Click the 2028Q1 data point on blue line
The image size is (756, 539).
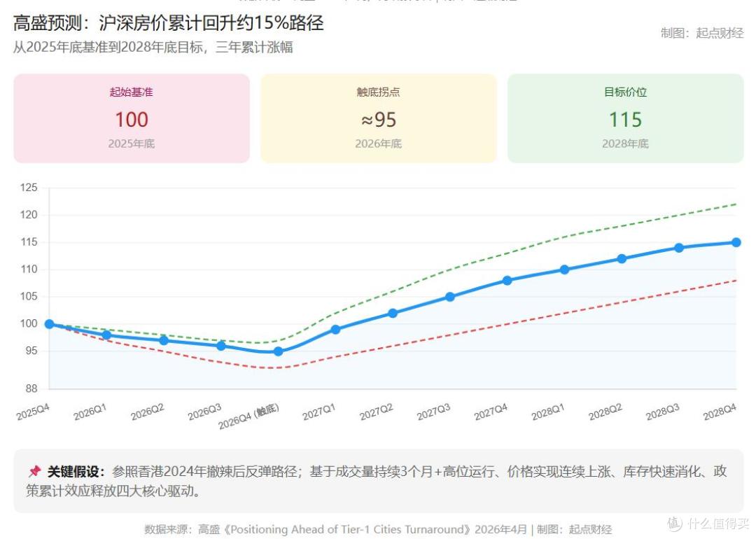point(564,269)
